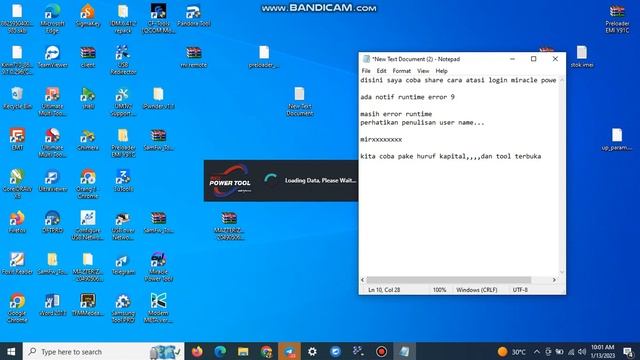Select the client archive icon

click(x=88, y=56)
